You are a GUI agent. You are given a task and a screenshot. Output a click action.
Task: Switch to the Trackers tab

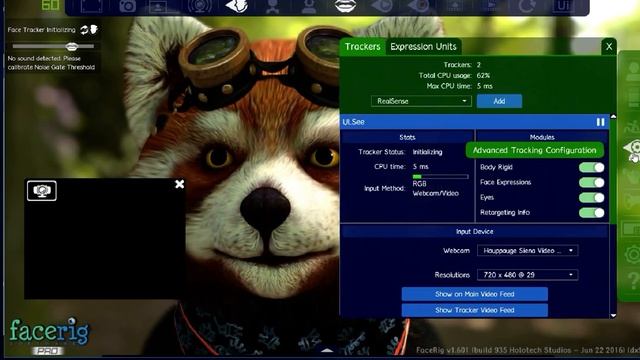coord(362,47)
